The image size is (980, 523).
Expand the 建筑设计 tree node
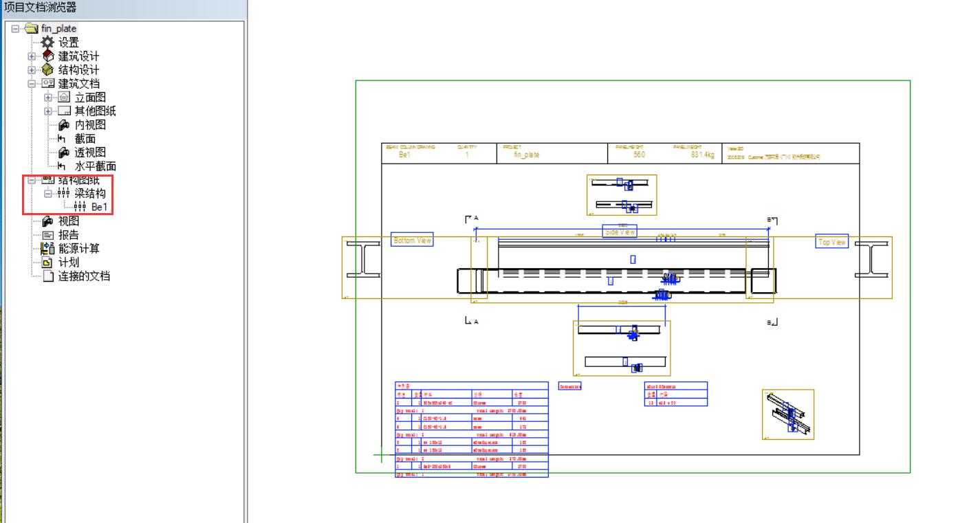[x=32, y=56]
